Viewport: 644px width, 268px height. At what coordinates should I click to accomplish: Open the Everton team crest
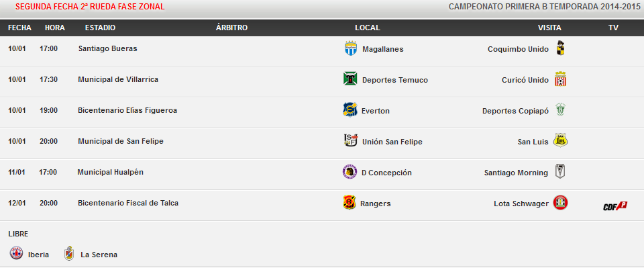click(350, 109)
